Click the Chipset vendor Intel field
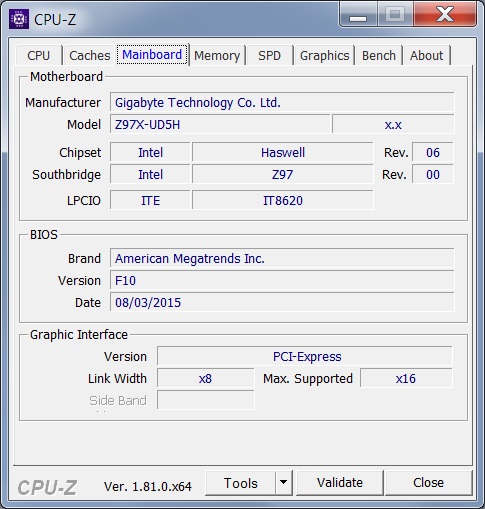485x509 pixels. point(150,152)
